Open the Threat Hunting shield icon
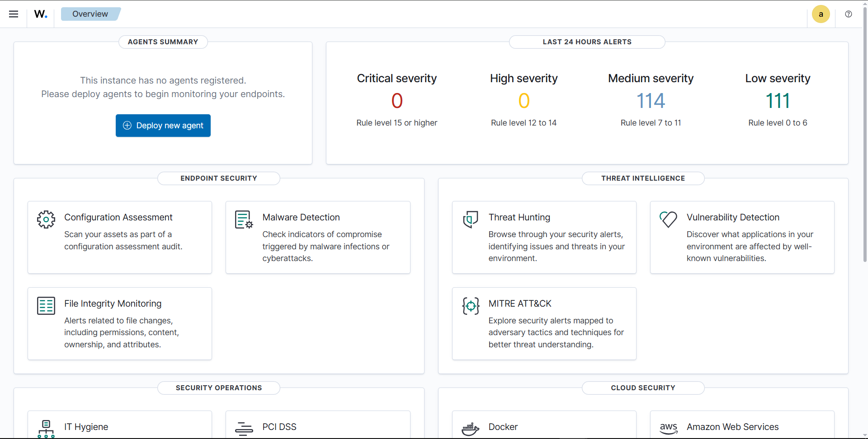This screenshot has width=868, height=439. coord(470,219)
